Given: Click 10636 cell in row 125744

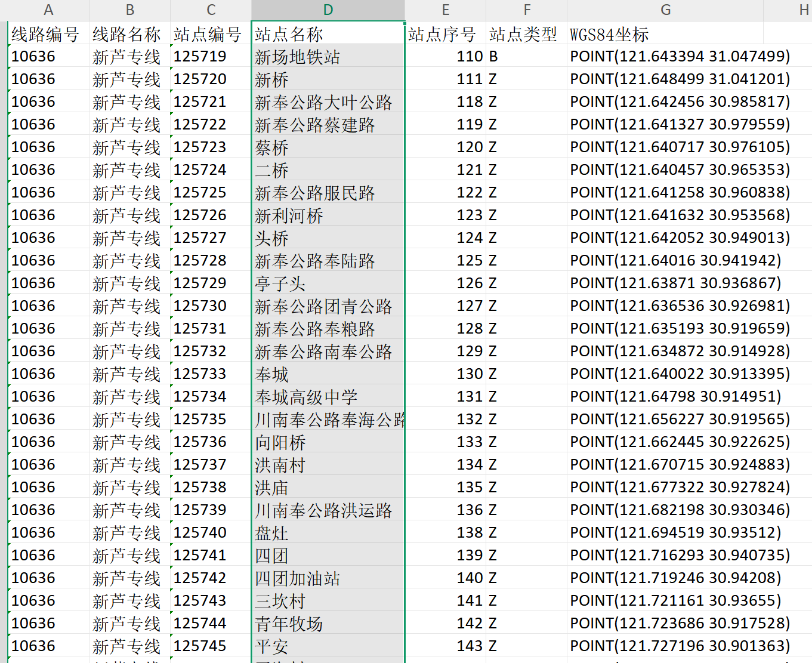Looking at the screenshot, I should (49, 623).
